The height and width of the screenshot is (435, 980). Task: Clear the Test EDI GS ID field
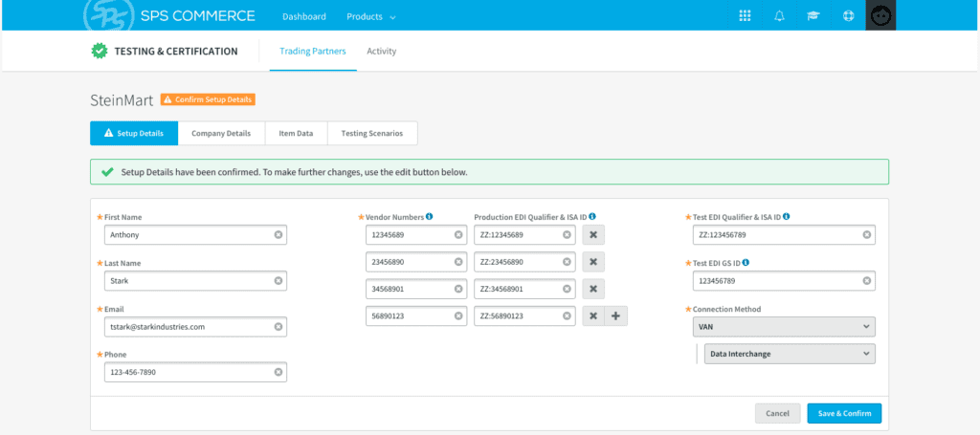tap(867, 281)
